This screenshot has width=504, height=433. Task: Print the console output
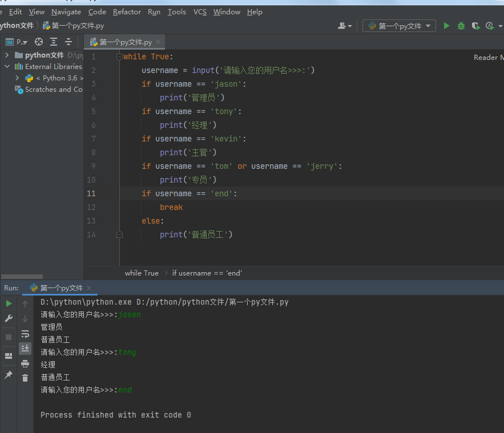pos(25,363)
